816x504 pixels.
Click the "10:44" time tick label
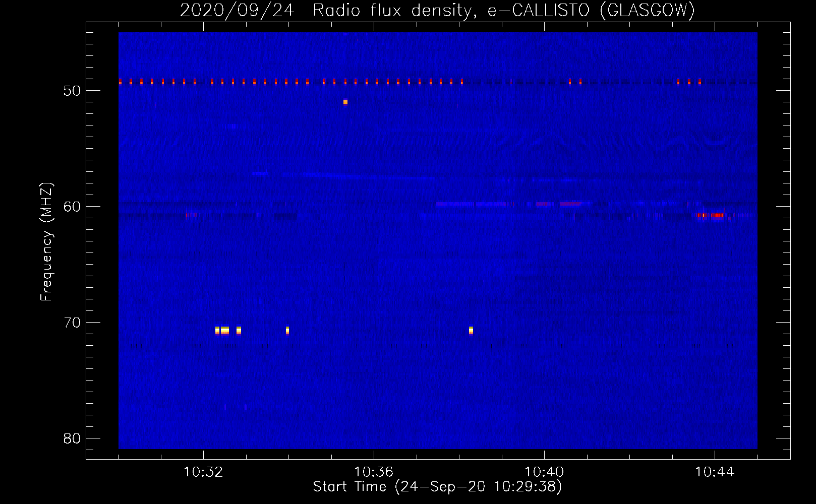point(715,472)
